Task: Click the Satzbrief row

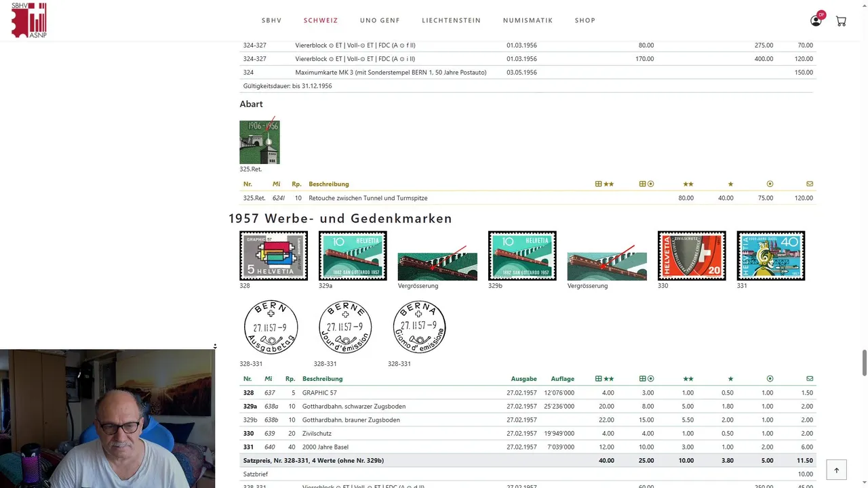Action: [x=528, y=474]
